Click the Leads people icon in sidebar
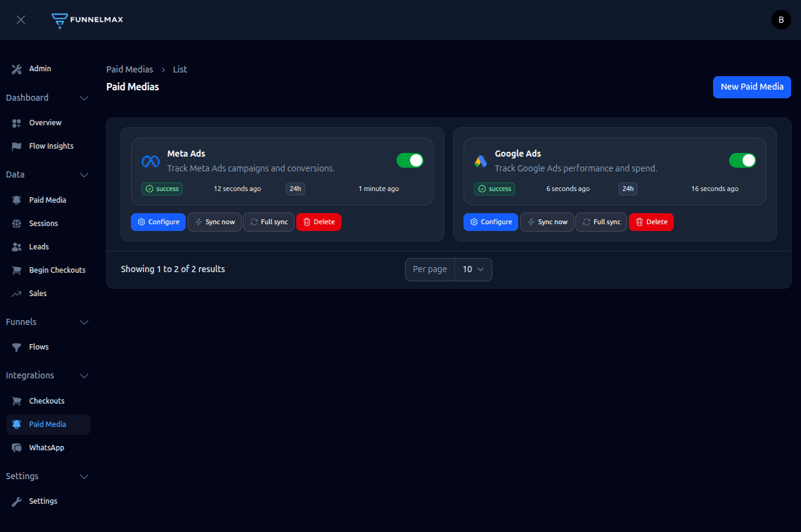 pyautogui.click(x=16, y=246)
